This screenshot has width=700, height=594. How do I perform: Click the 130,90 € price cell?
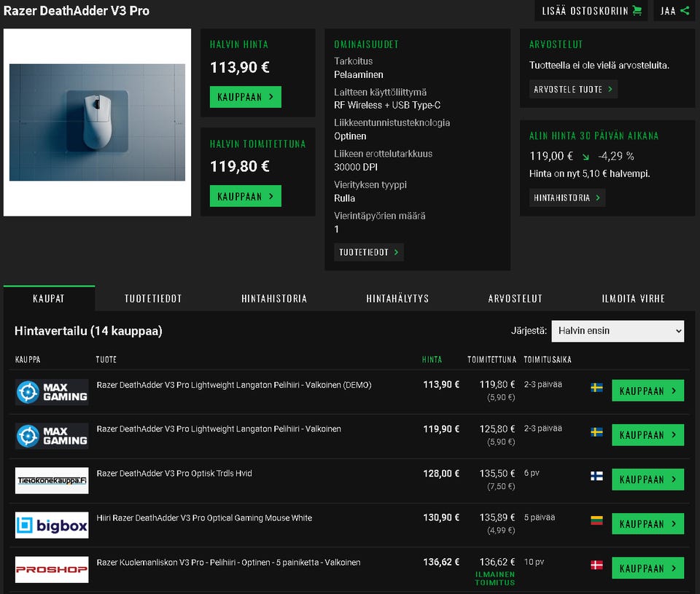click(441, 517)
